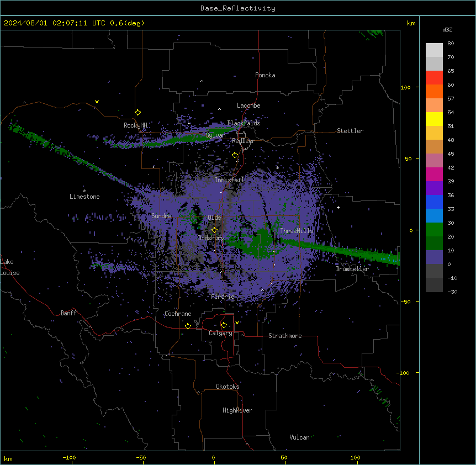Pick the yellow diamond marker between Olds and Didsbury
This screenshot has height=465, width=476.
pos(215,230)
